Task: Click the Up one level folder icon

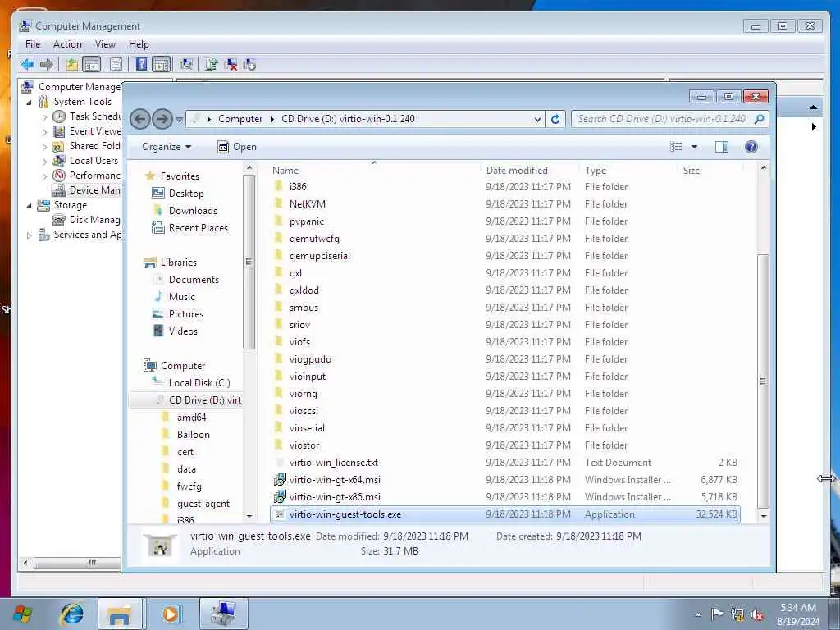Action: pos(72,65)
